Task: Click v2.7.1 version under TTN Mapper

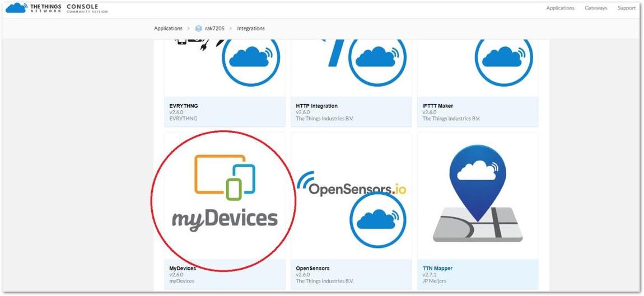Action: 429,275
